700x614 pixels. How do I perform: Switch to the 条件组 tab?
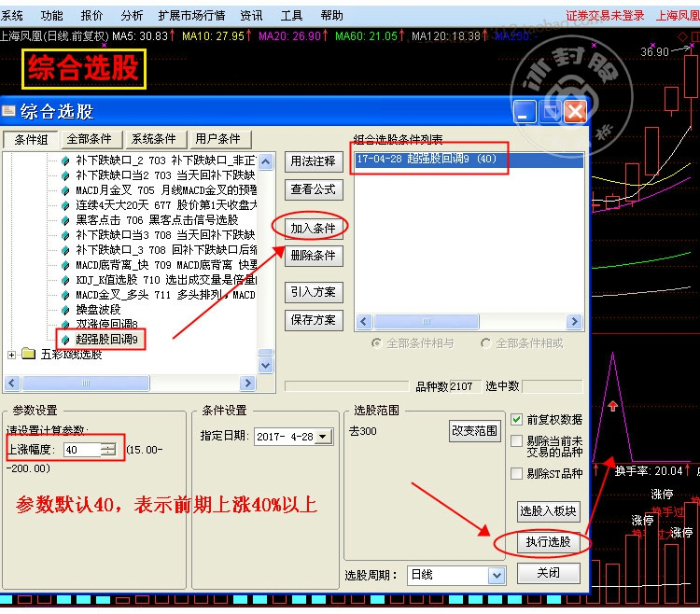pyautogui.click(x=31, y=140)
